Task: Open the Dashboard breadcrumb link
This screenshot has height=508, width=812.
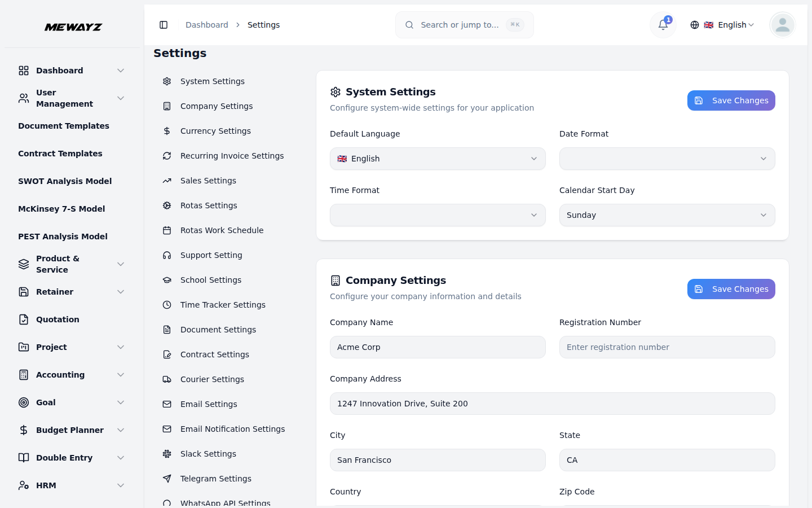Action: [206, 25]
